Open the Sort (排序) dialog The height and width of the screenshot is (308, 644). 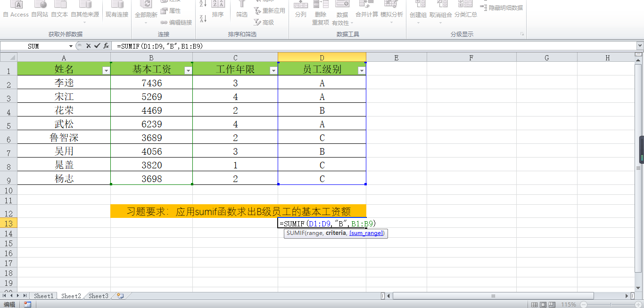[x=218, y=9]
